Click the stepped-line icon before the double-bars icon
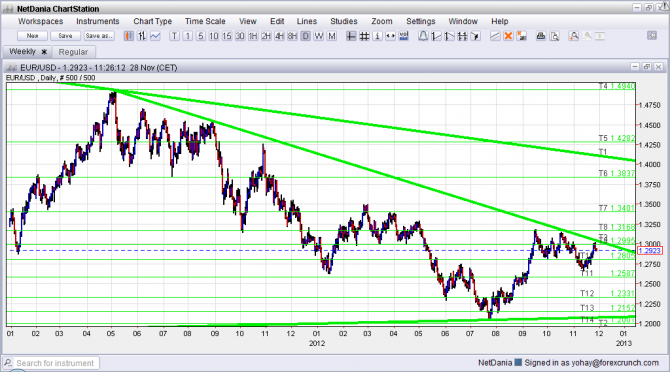The width and height of the screenshot is (670, 372). (x=449, y=36)
